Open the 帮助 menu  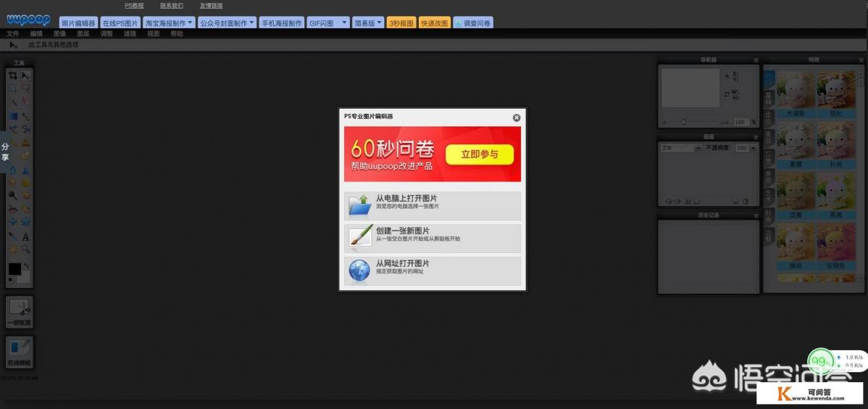177,34
